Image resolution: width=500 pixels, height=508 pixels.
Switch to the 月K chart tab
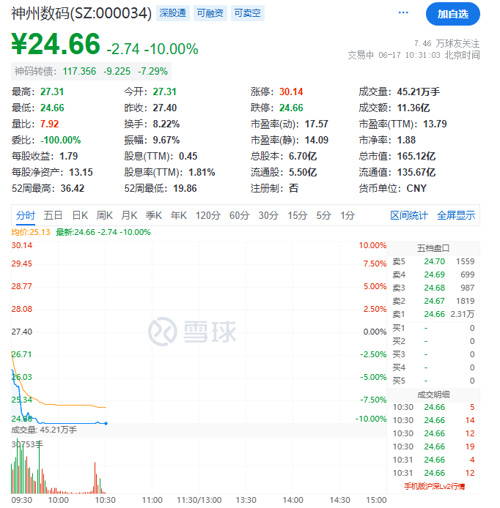pyautogui.click(x=129, y=215)
